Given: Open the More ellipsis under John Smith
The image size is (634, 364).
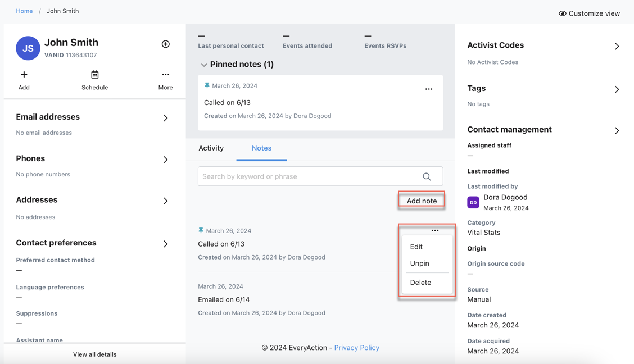Looking at the screenshot, I should point(165,74).
